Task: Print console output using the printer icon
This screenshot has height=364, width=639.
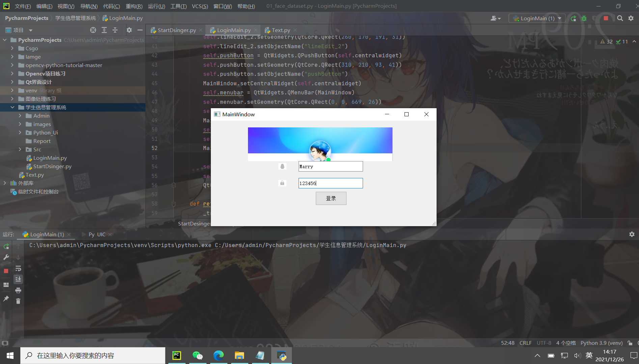Action: (x=18, y=290)
